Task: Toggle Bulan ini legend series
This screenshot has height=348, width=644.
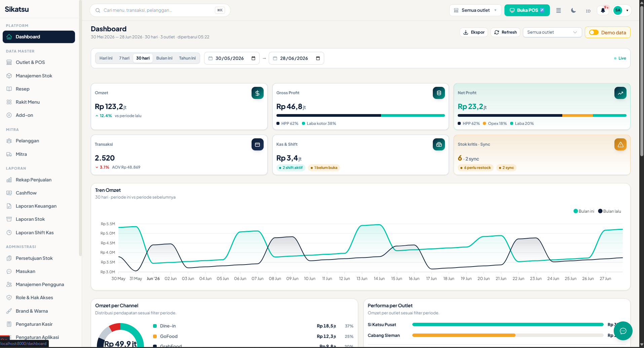Action: (584, 211)
